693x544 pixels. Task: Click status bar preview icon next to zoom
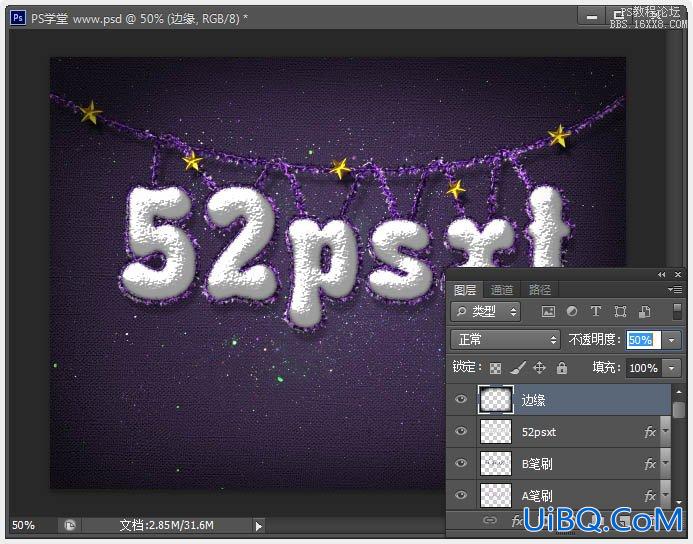[70, 525]
